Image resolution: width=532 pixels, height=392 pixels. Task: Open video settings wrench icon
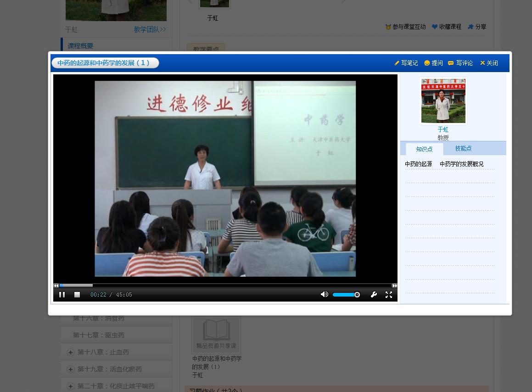(374, 295)
